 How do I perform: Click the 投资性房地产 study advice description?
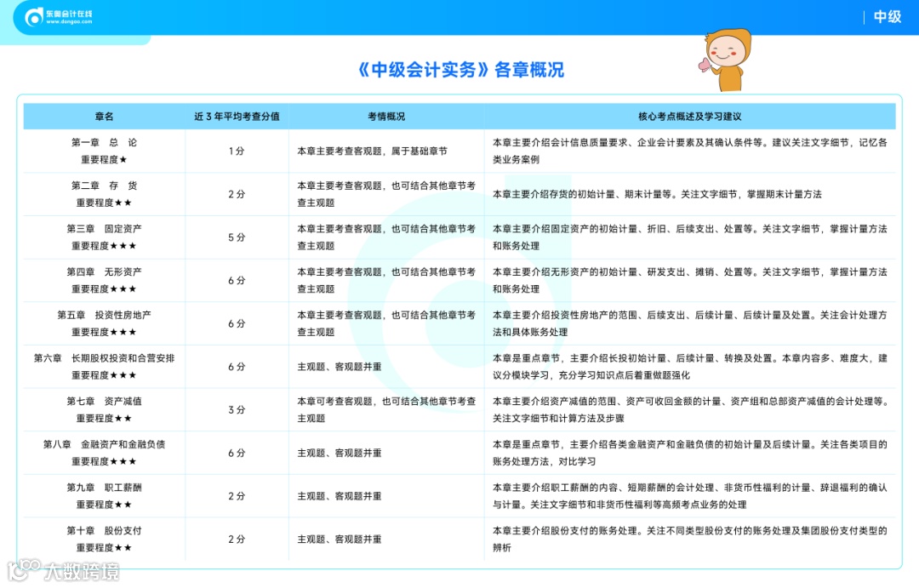690,323
